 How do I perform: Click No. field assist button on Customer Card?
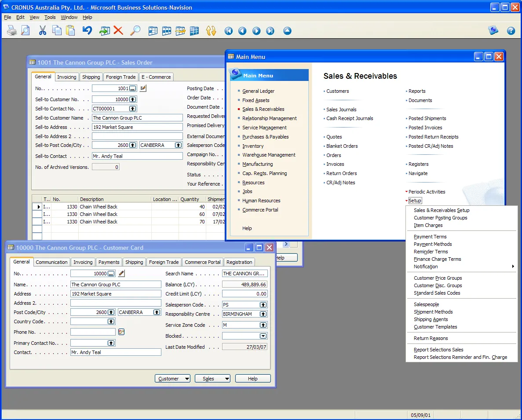(111, 274)
